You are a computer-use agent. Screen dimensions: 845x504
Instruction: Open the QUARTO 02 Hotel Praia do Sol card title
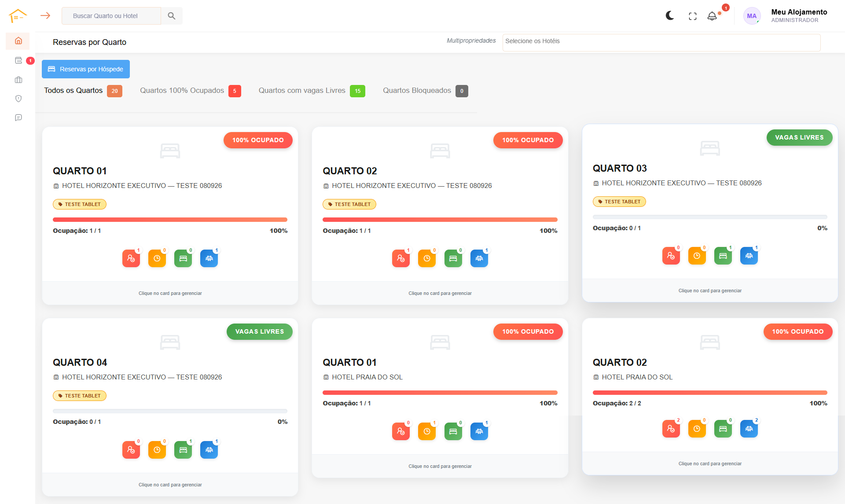[x=620, y=362]
